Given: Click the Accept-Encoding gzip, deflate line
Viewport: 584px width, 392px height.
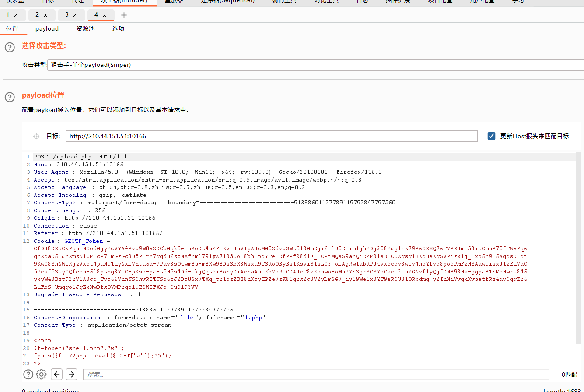Looking at the screenshot, I should click(x=90, y=195).
